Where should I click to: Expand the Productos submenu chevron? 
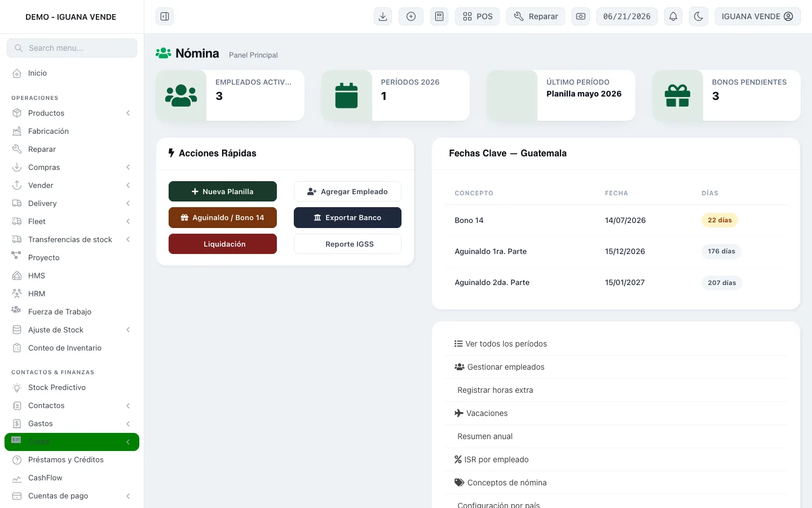[x=128, y=113]
